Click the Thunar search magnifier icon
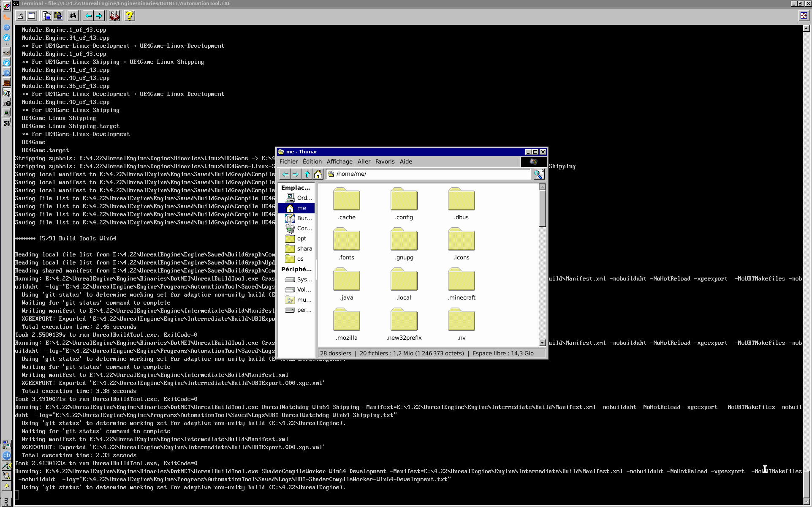 pos(539,174)
